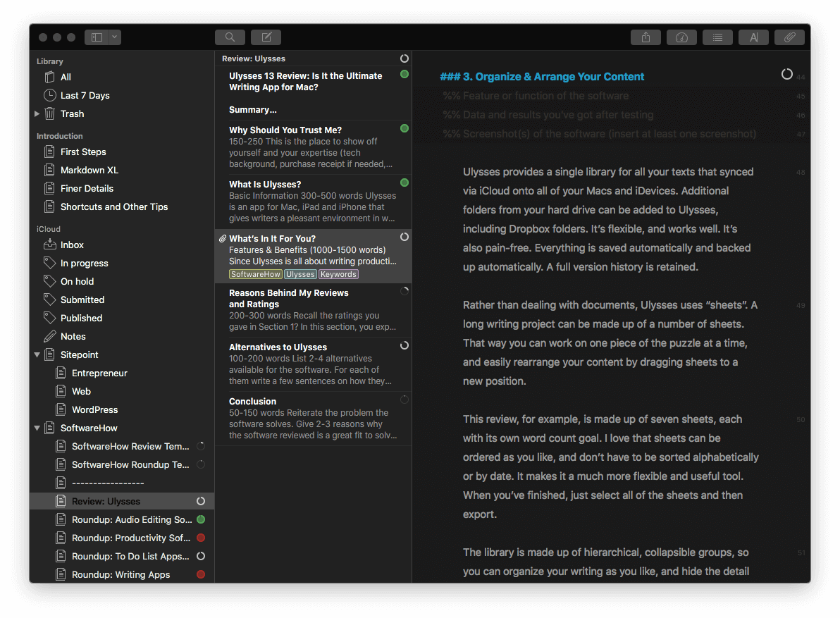Collapse the Sitepoint group triangle

click(x=37, y=354)
